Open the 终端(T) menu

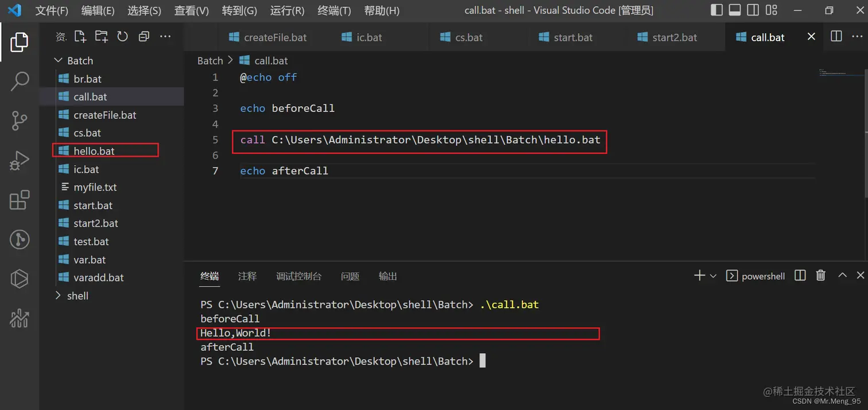(334, 11)
